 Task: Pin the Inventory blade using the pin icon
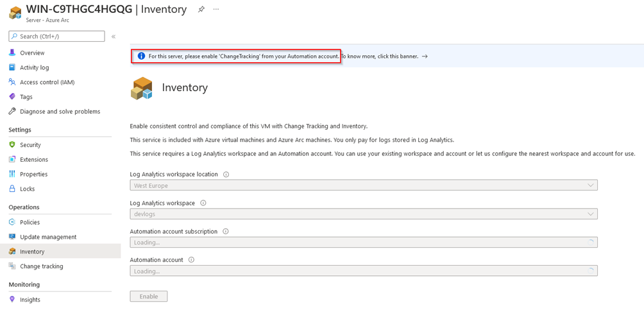tap(201, 9)
